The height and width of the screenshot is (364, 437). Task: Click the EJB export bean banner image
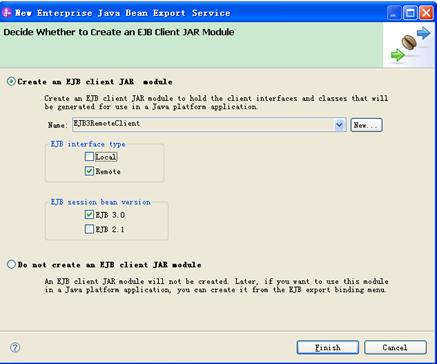410,44
